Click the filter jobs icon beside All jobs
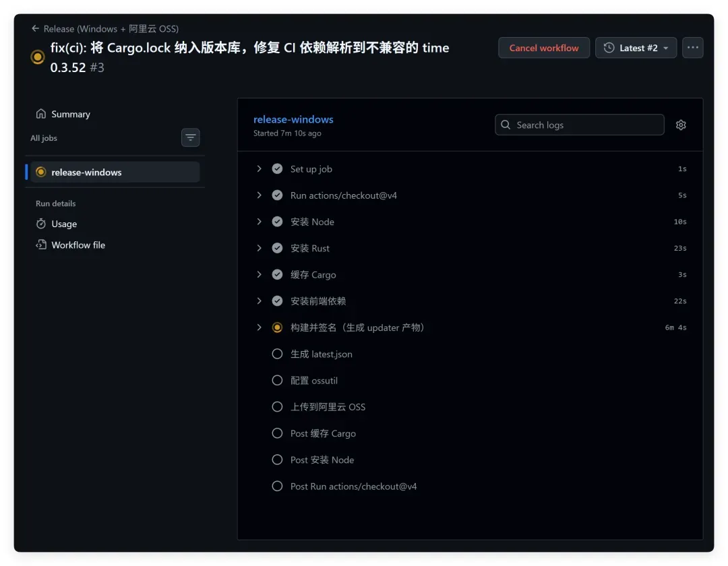728x566 pixels. pyautogui.click(x=190, y=137)
